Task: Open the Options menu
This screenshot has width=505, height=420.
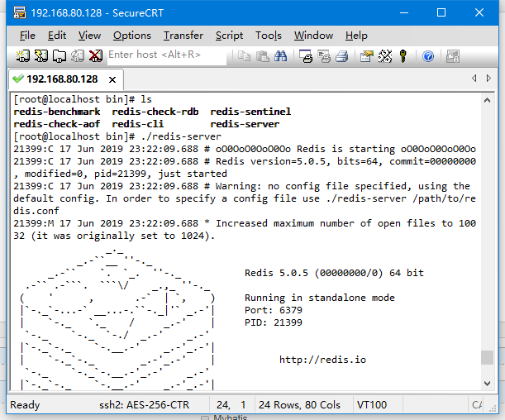Action: point(132,36)
